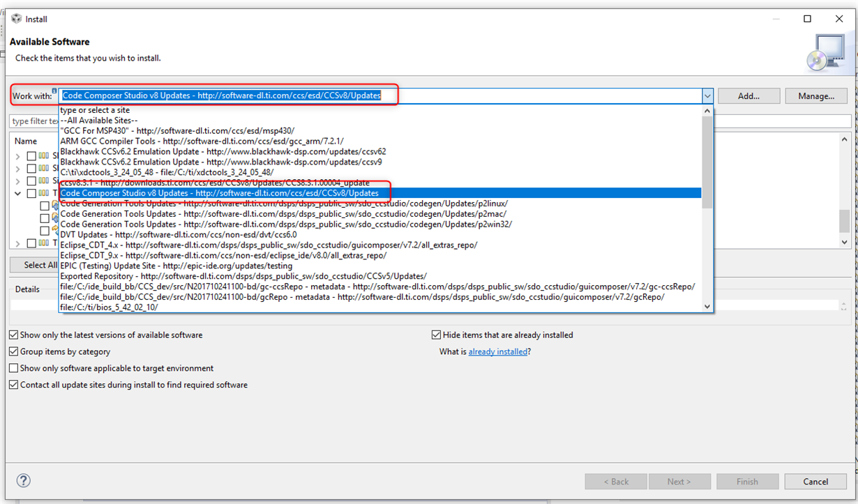Click the software tree scrollbar down arrow
Screen dimensions: 858x504
(x=845, y=242)
